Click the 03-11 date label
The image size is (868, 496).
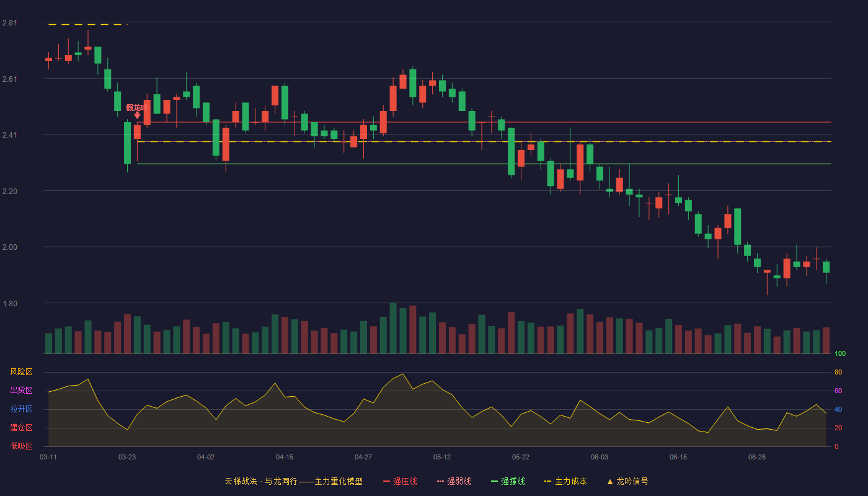[x=48, y=457]
